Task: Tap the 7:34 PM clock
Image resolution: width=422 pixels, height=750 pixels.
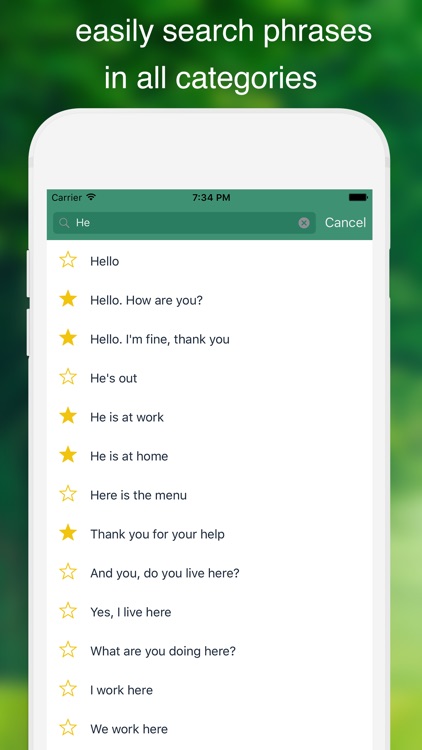Action: point(211,197)
